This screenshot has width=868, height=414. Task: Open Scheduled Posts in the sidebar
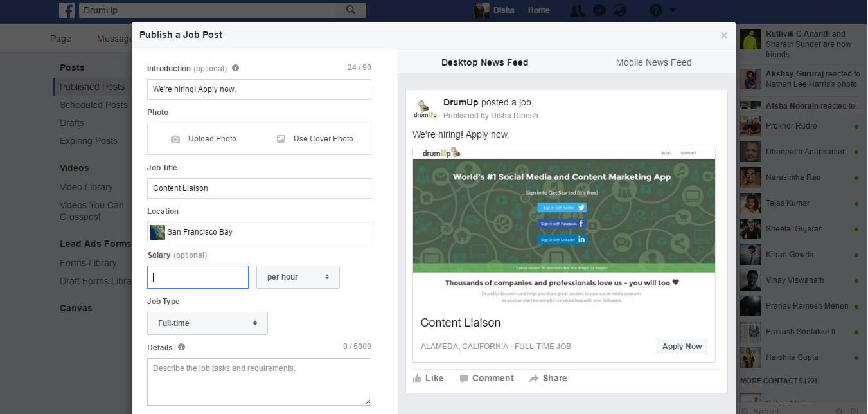(x=94, y=105)
